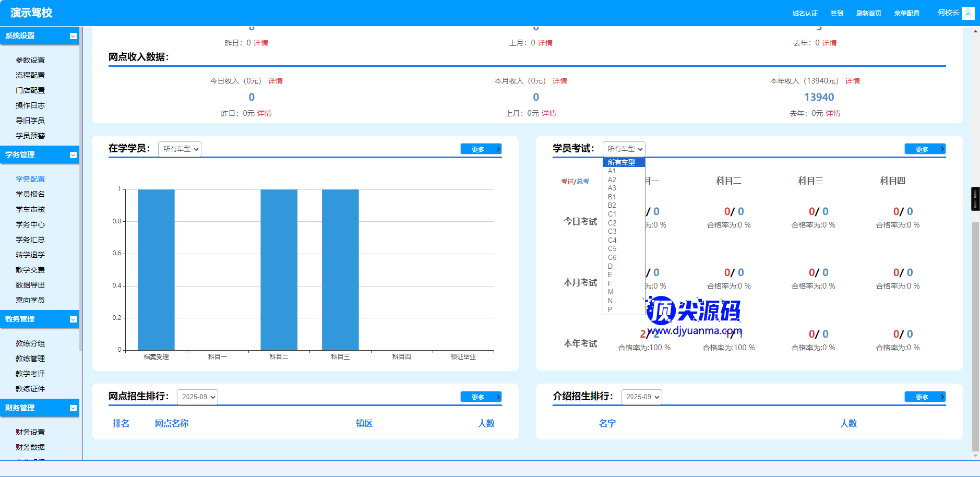
Task: Collapse the 学务管理 section arrow icon
Action: coord(73,155)
